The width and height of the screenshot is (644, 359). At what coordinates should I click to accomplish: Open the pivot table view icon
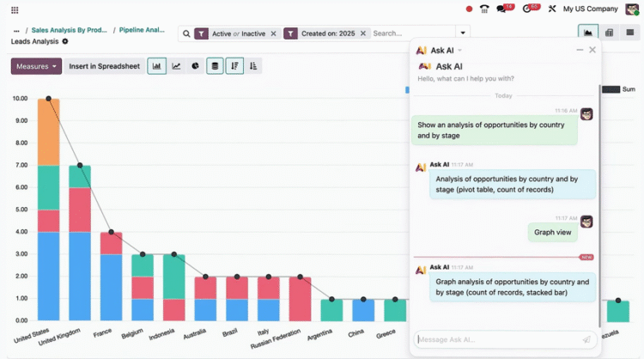point(609,33)
